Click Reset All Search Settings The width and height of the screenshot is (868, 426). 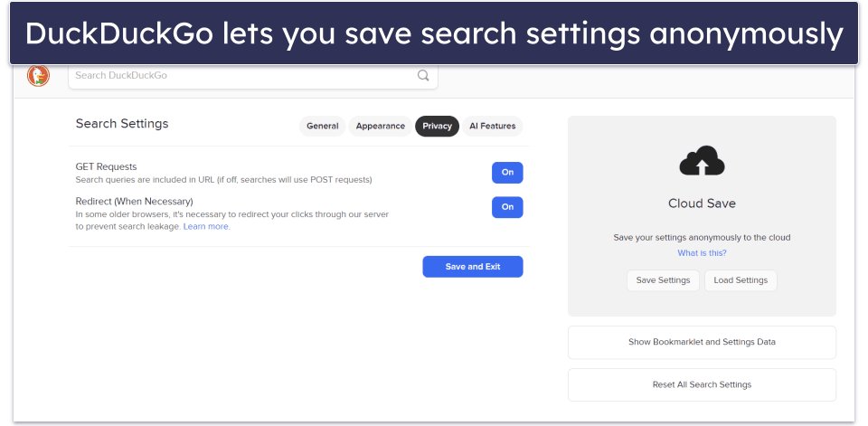702,384
